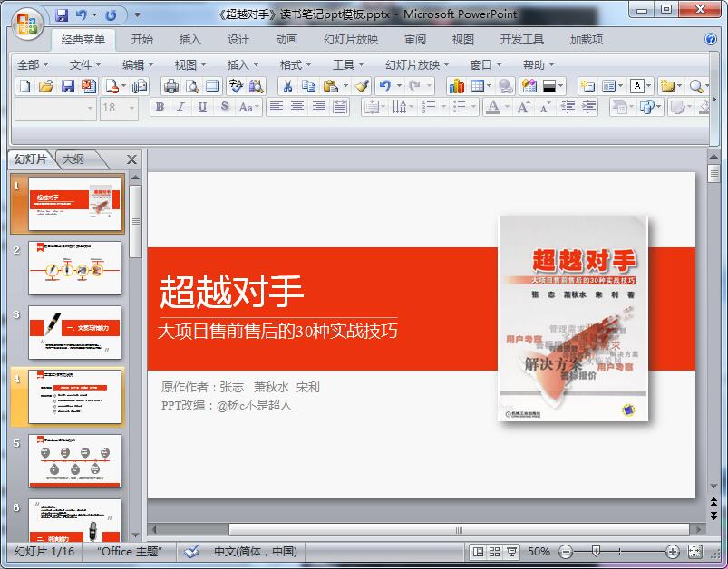Screen dimensions: 728x569
Task: Click zoom out minus button
Action: click(x=566, y=552)
